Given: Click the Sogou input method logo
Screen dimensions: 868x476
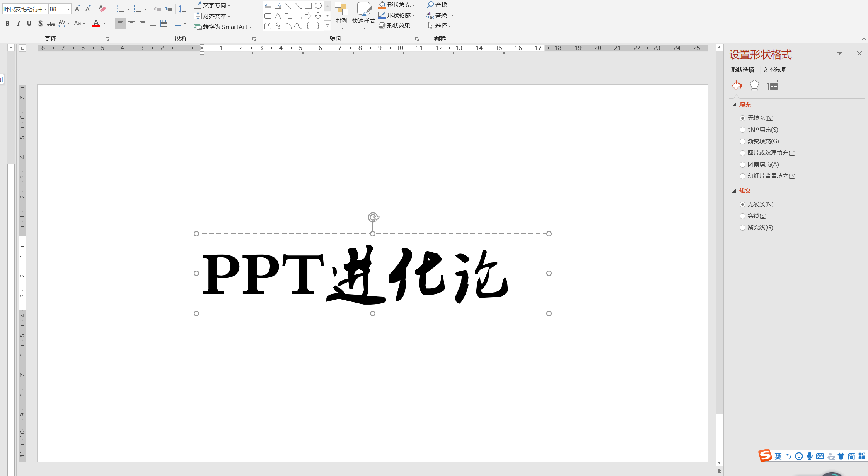Looking at the screenshot, I should pos(765,455).
